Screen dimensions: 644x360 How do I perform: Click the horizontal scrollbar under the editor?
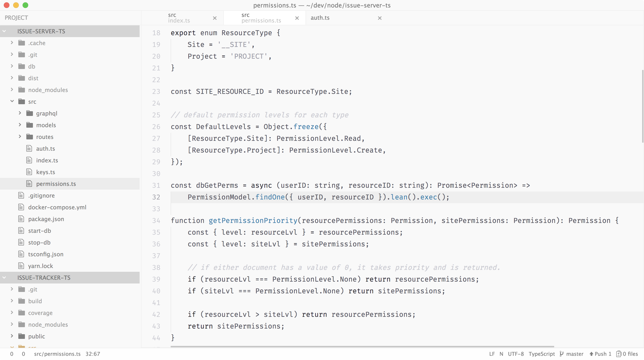(362, 347)
